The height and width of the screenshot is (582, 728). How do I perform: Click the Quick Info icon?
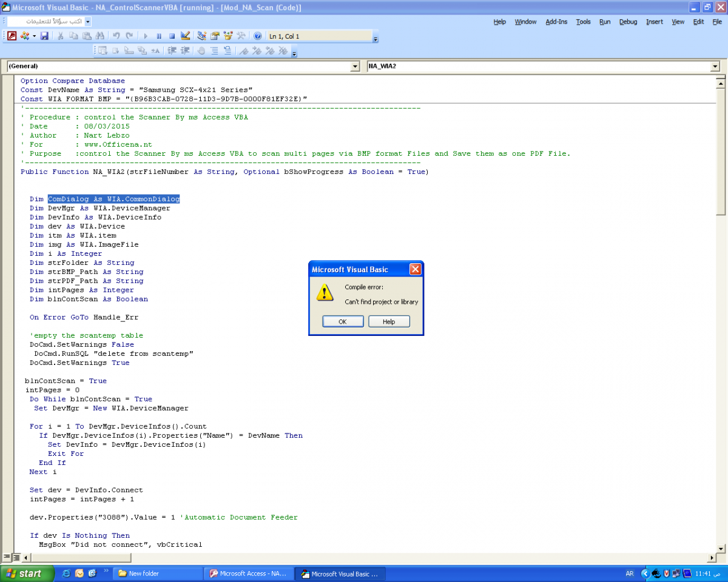(x=129, y=51)
